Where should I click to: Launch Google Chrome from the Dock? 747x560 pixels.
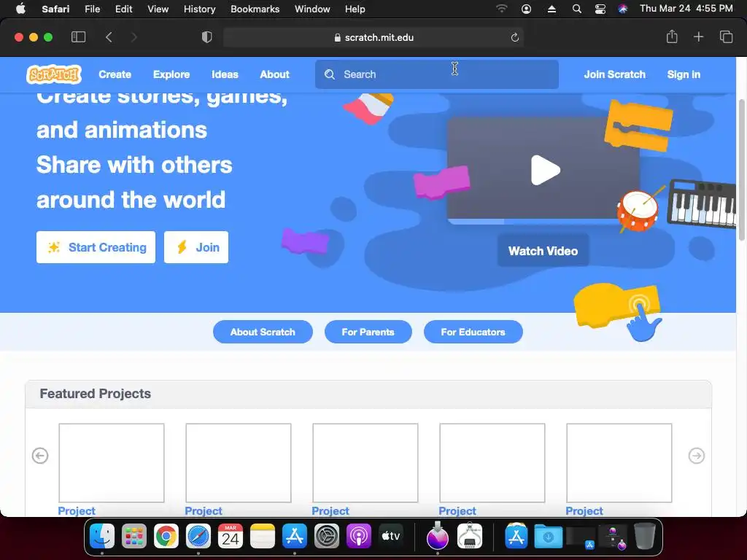(x=166, y=536)
